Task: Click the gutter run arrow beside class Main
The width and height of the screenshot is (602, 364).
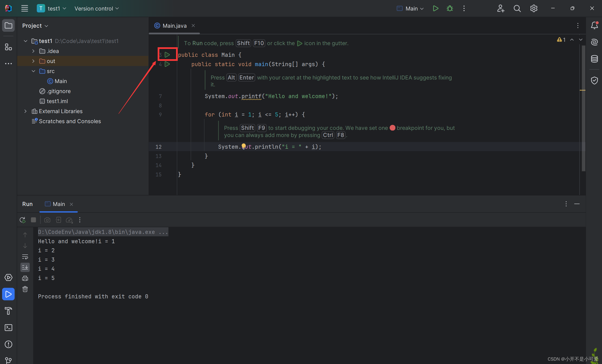Action: tap(167, 55)
